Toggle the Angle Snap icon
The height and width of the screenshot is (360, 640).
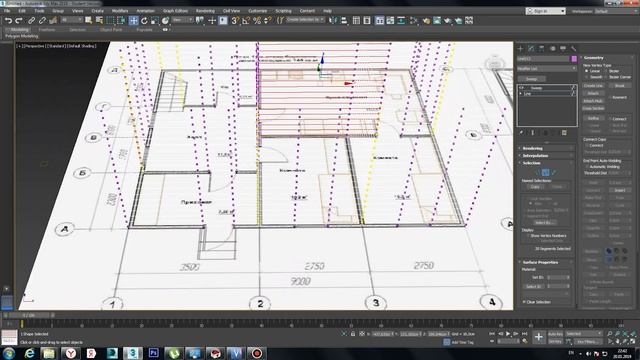click(246, 20)
